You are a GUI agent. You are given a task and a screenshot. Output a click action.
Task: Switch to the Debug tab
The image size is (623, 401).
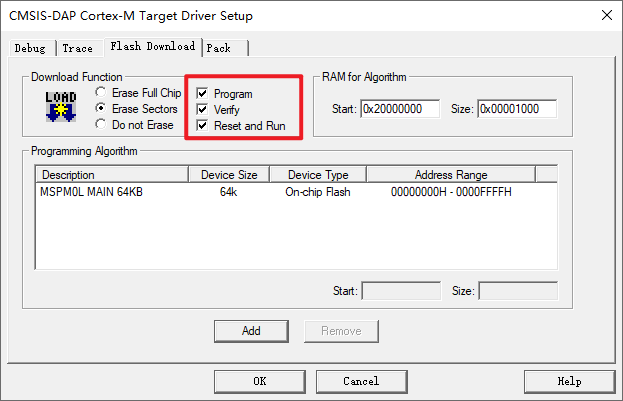click(30, 48)
